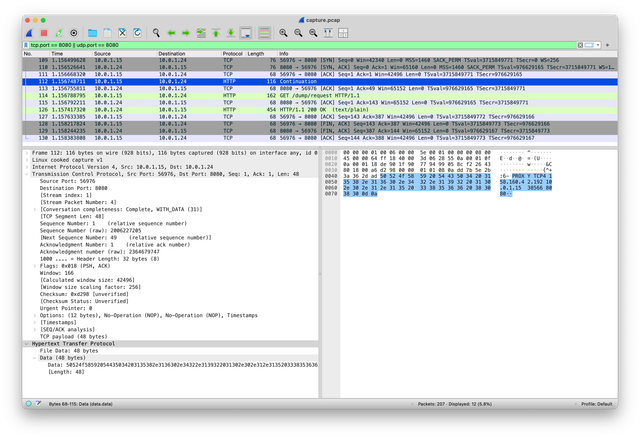Click the display filter bookmark icon

26,44
